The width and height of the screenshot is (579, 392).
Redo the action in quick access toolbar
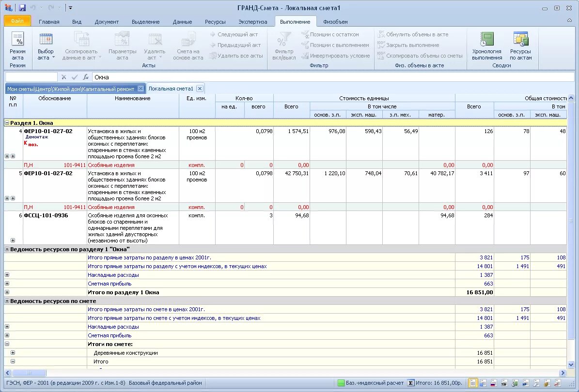pos(51,8)
